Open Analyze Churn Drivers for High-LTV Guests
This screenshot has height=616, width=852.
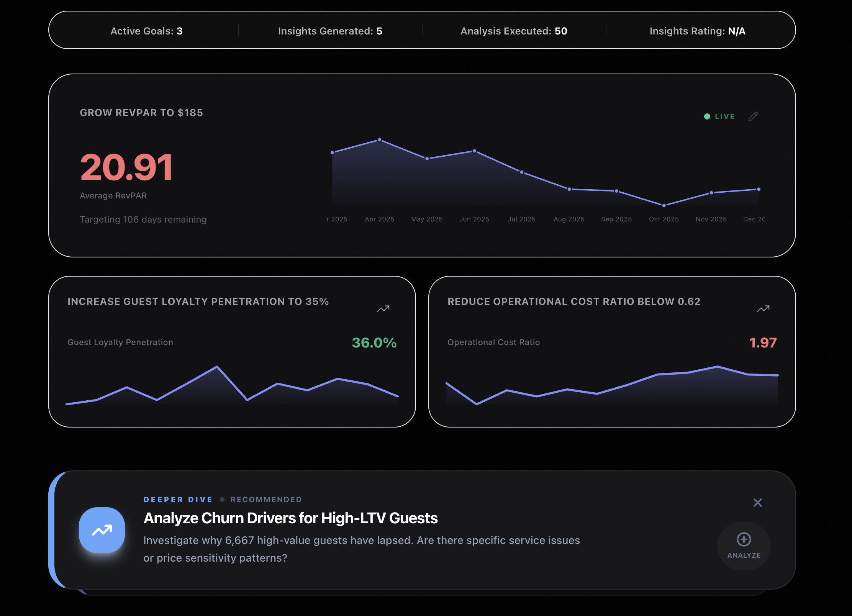click(x=290, y=518)
